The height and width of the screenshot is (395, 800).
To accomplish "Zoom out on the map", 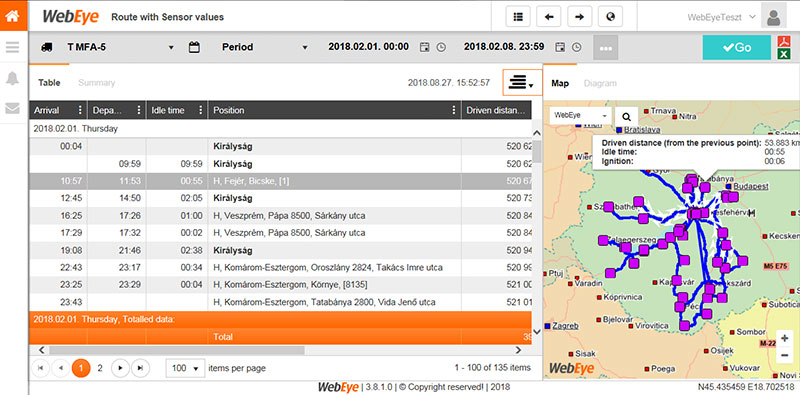I will click(x=784, y=355).
